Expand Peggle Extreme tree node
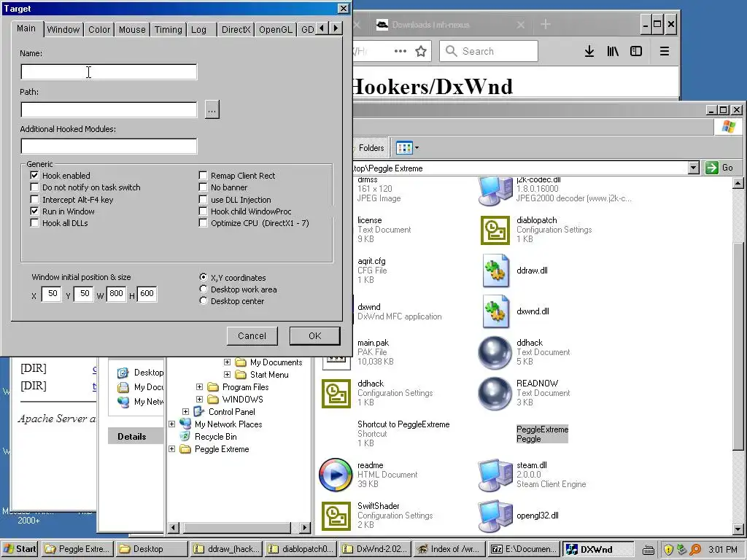 171,449
